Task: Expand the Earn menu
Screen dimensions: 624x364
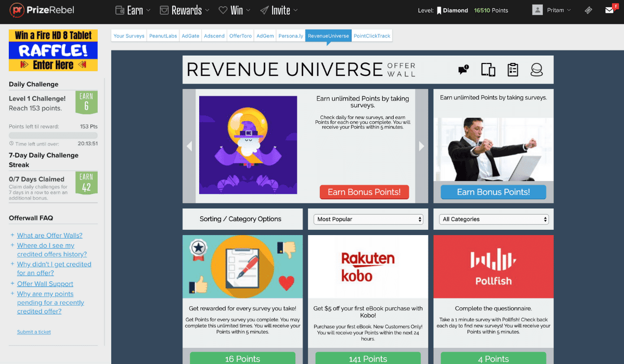Action: [132, 10]
